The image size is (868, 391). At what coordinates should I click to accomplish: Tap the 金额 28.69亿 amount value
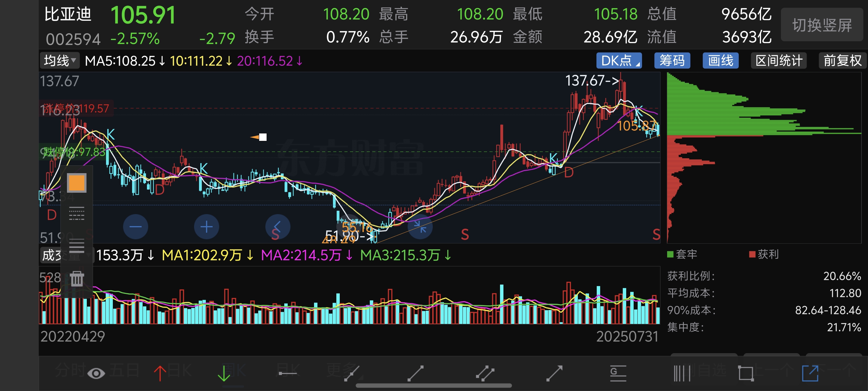tap(610, 37)
